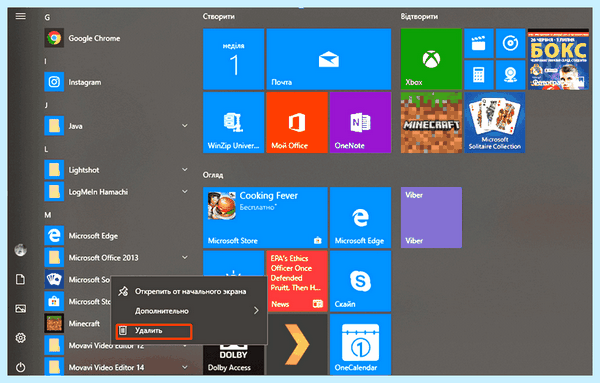Jump to letter G header
Image resolution: width=600 pixels, height=383 pixels.
coord(47,17)
